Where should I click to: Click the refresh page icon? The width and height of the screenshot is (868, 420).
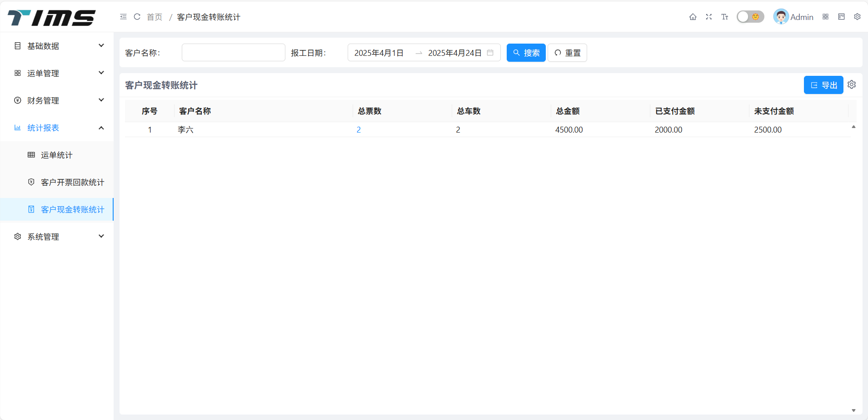point(137,17)
